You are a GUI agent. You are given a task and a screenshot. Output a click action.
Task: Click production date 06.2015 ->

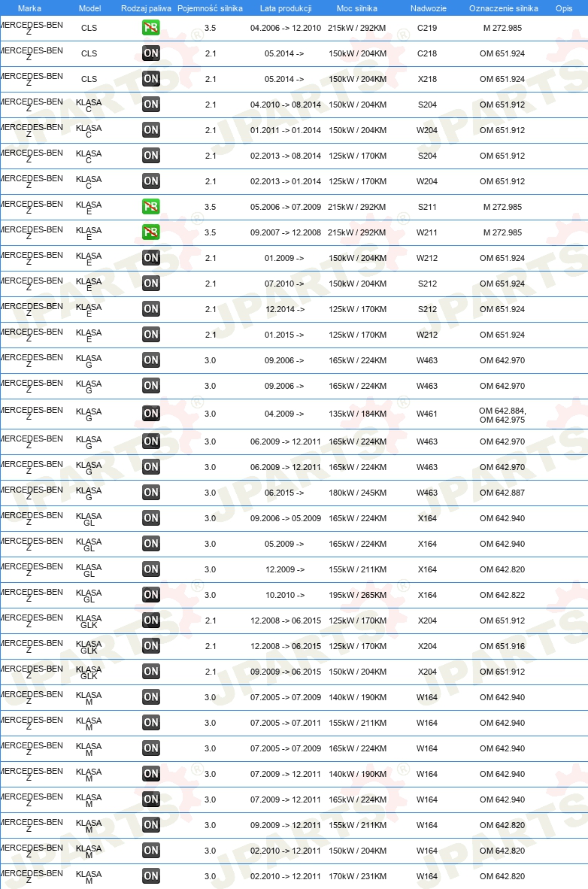coord(284,493)
